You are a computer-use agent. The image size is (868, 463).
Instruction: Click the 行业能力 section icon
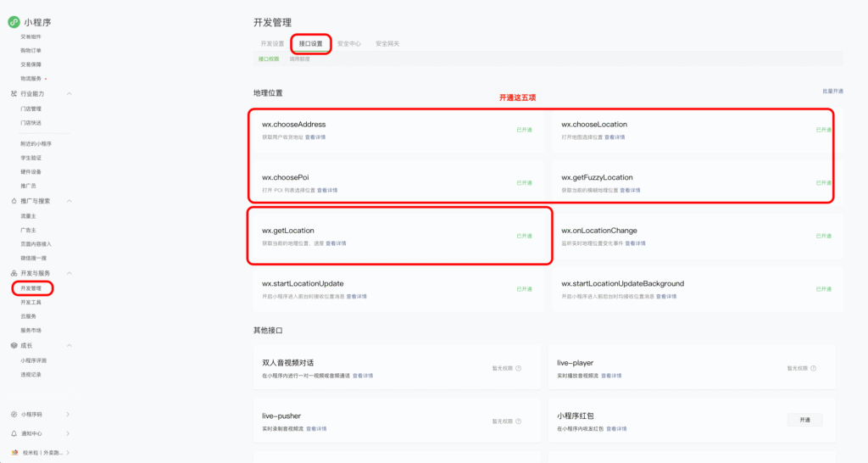coord(14,93)
